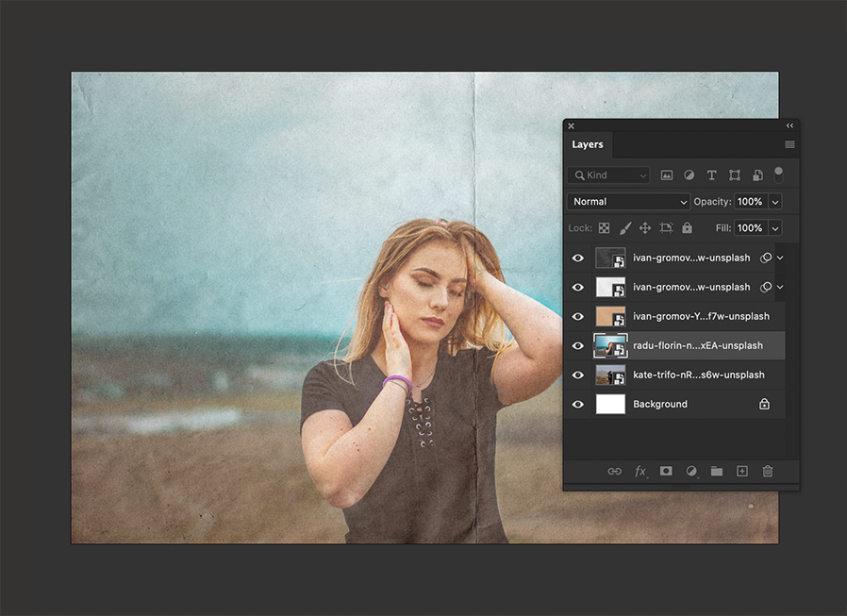The height and width of the screenshot is (616, 847).
Task: Click the white Background layer thumbnail
Action: pos(610,404)
